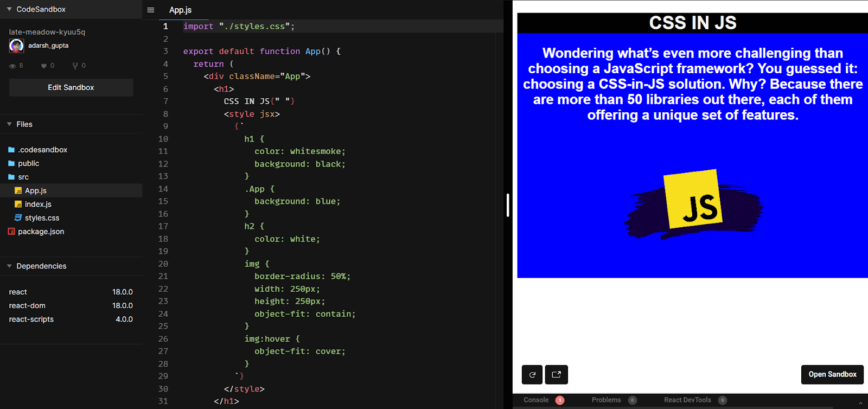The height and width of the screenshot is (409, 868).
Task: Click 'export default function App()' line
Action: tap(262, 51)
